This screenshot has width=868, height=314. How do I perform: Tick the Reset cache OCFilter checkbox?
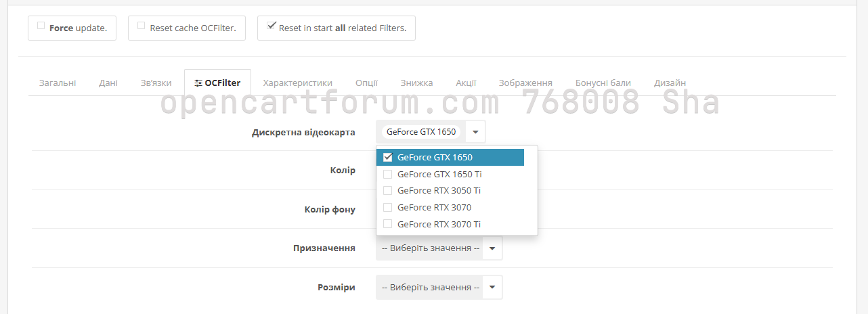click(x=142, y=26)
